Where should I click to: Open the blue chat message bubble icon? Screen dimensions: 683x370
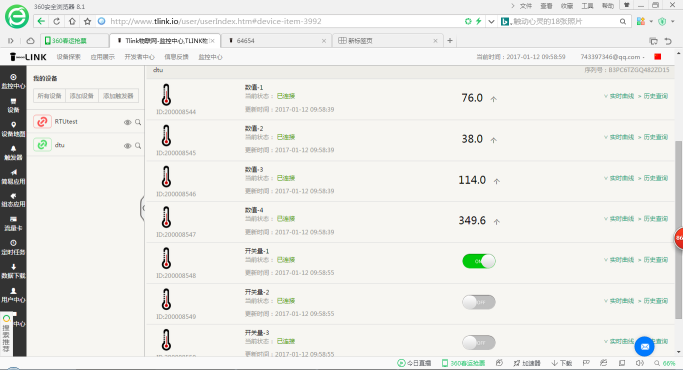coord(644,346)
